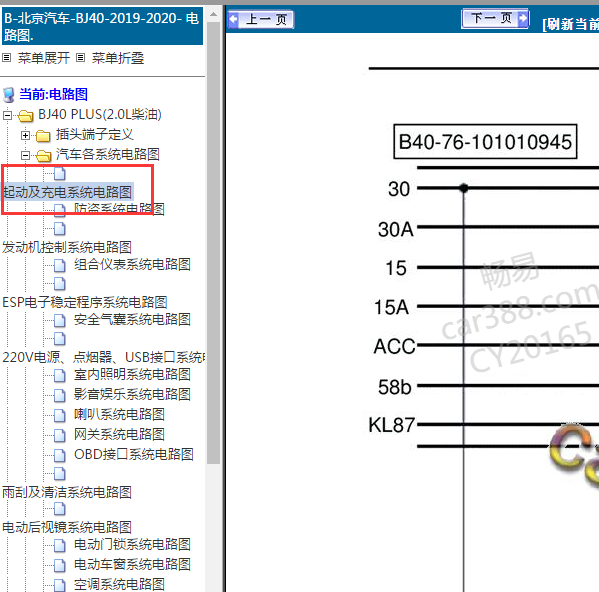Screen dimensions: 599x592
Task: Open 电动车窗系统电路图 document
Action: tap(132, 565)
